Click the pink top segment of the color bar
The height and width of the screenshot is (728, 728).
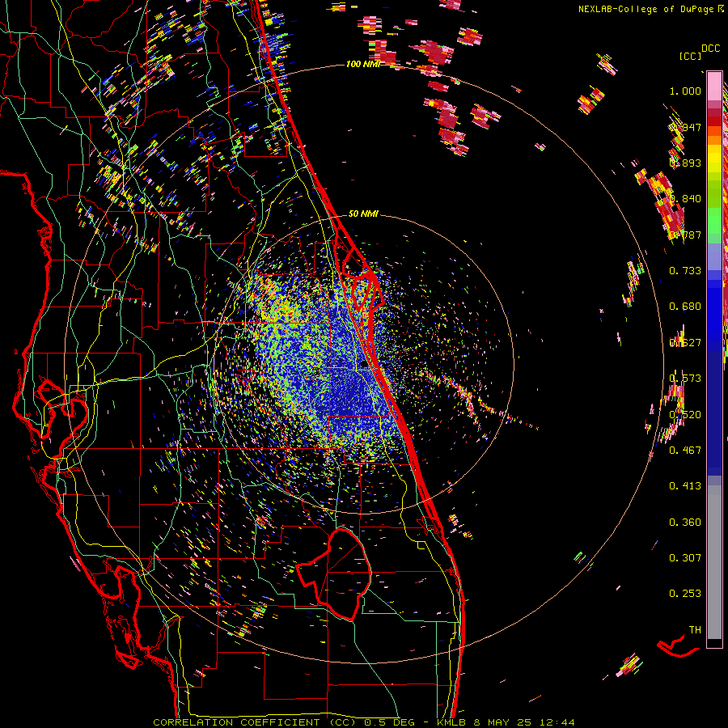(x=714, y=86)
